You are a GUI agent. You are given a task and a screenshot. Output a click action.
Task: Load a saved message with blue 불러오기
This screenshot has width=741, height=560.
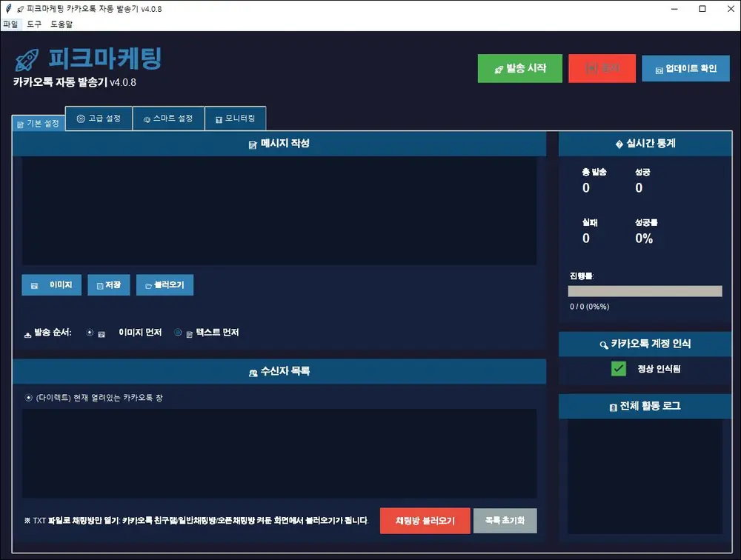tap(165, 285)
